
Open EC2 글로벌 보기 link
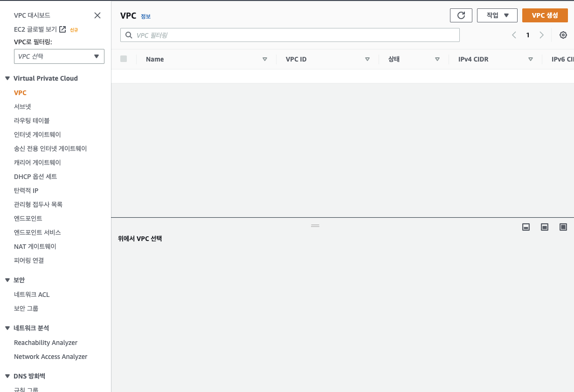pyautogui.click(x=35, y=29)
